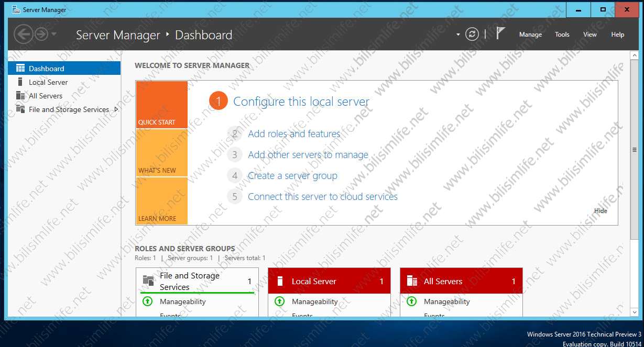Hide the welcome tile
Viewport: 644px width, 347px height.
point(601,210)
